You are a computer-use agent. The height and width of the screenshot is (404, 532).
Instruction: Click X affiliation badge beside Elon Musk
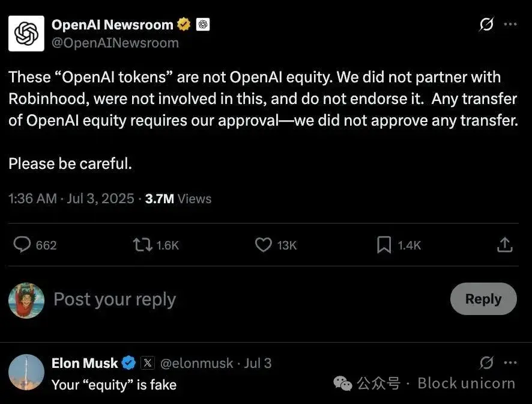pos(148,363)
